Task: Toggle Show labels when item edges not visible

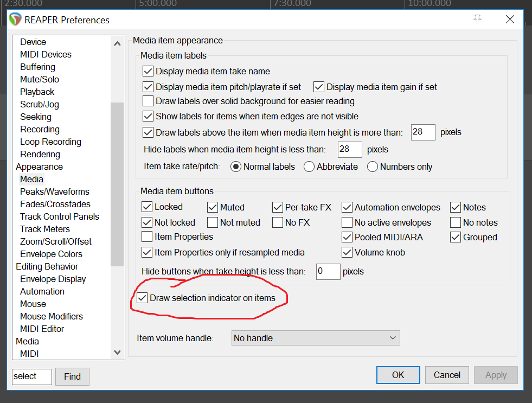Action: click(148, 117)
